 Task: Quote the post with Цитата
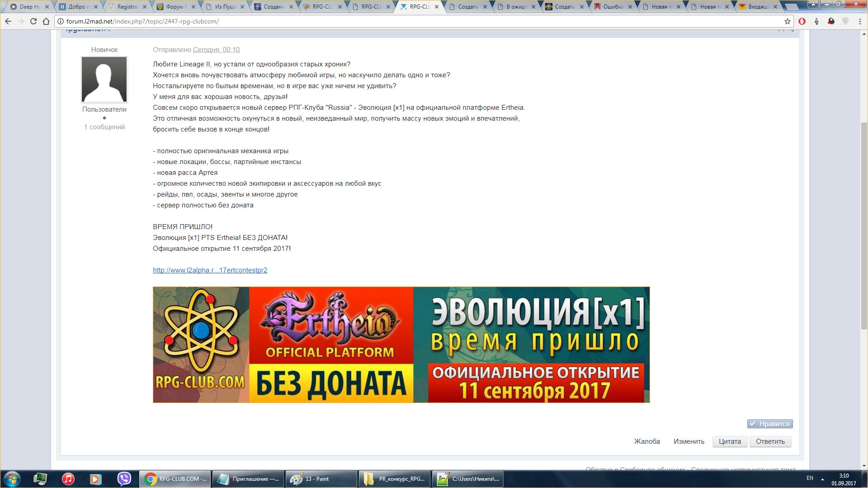tap(730, 441)
